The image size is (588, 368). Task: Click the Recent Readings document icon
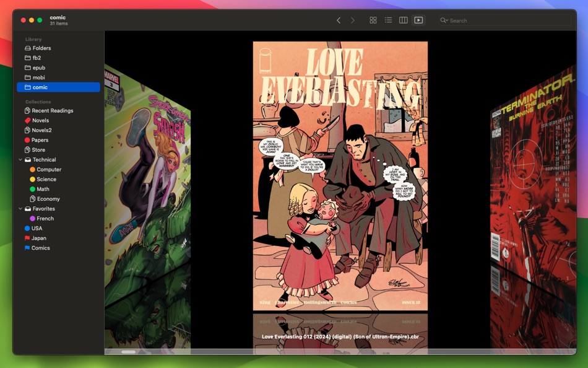pyautogui.click(x=27, y=110)
